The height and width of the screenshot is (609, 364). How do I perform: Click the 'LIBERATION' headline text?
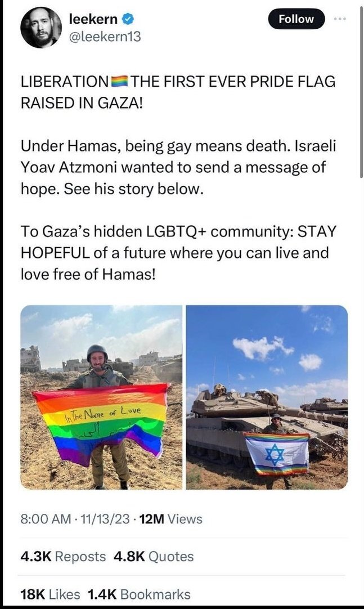pyautogui.click(x=65, y=82)
